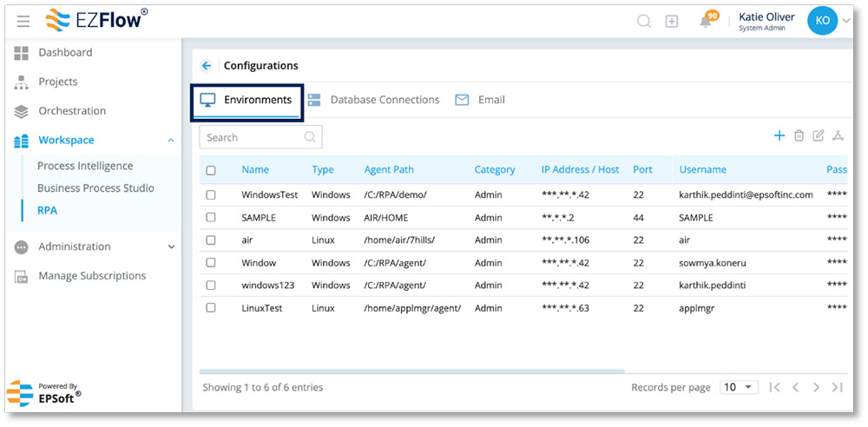Toggle the select-all header checkbox
The image size is (868, 427).
point(211,171)
